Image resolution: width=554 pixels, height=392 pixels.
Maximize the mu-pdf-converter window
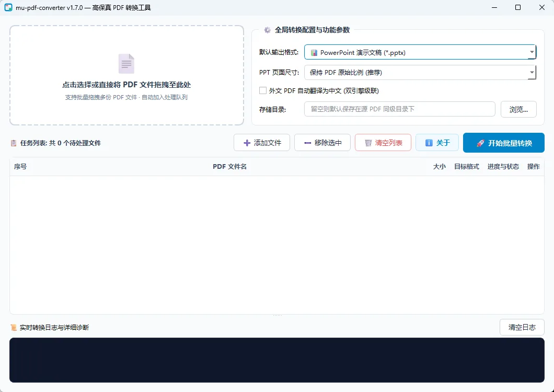pyautogui.click(x=518, y=7)
